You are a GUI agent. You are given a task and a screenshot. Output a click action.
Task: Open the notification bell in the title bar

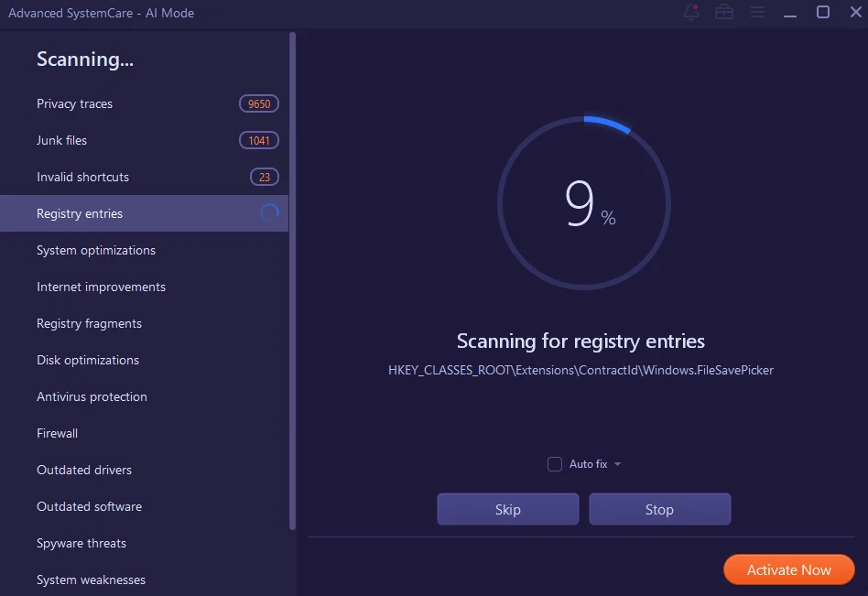point(690,13)
